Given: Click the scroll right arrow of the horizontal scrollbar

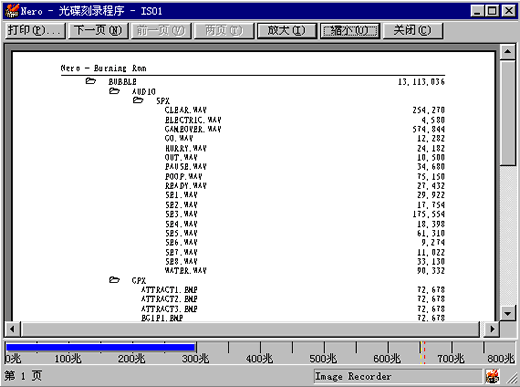Looking at the screenshot, I should click(492, 329).
